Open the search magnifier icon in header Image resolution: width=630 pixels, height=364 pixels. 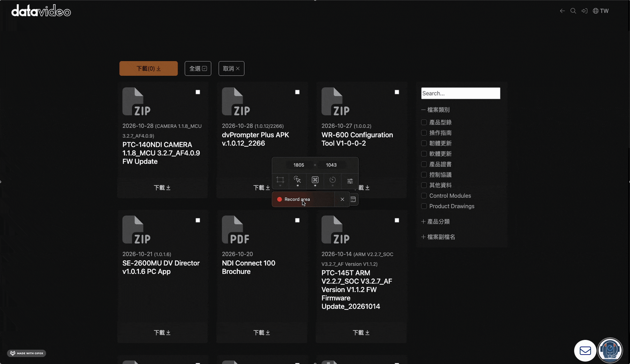tap(573, 11)
